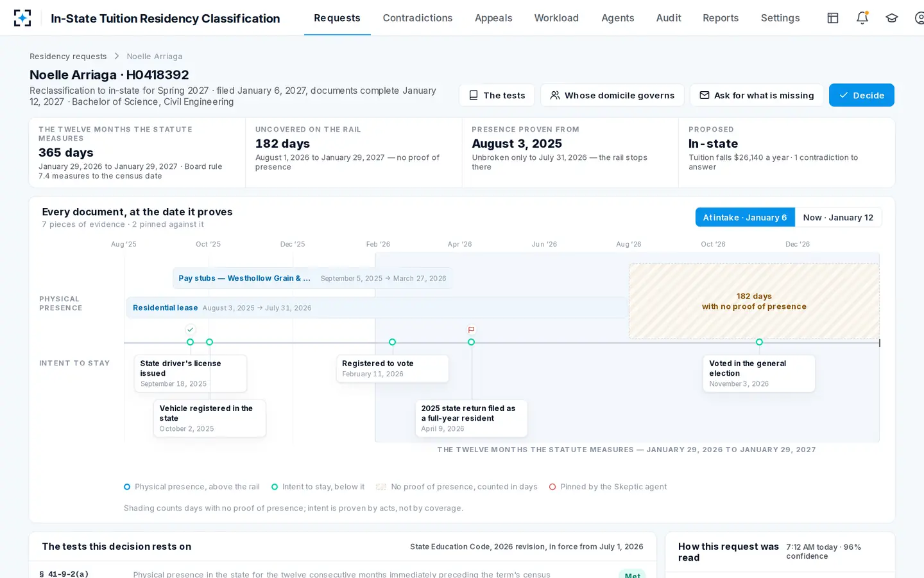Select the Residential lease evidence bar

tap(377, 308)
